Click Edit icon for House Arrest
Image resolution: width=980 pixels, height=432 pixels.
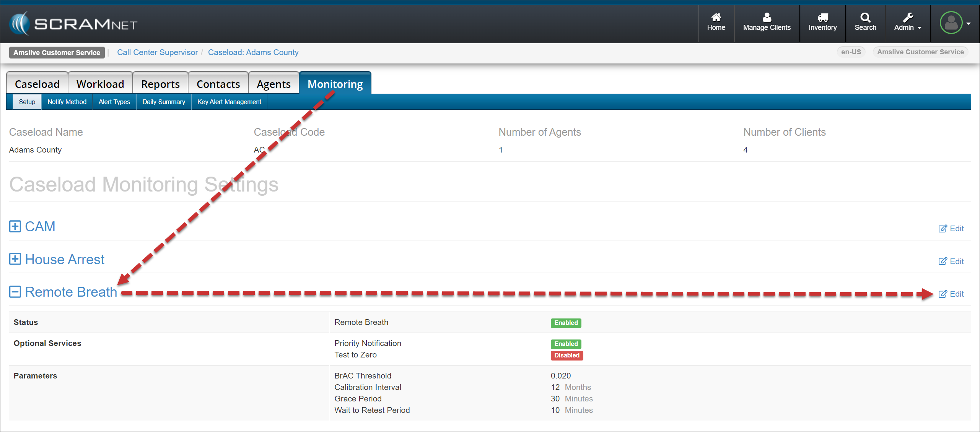tap(943, 261)
